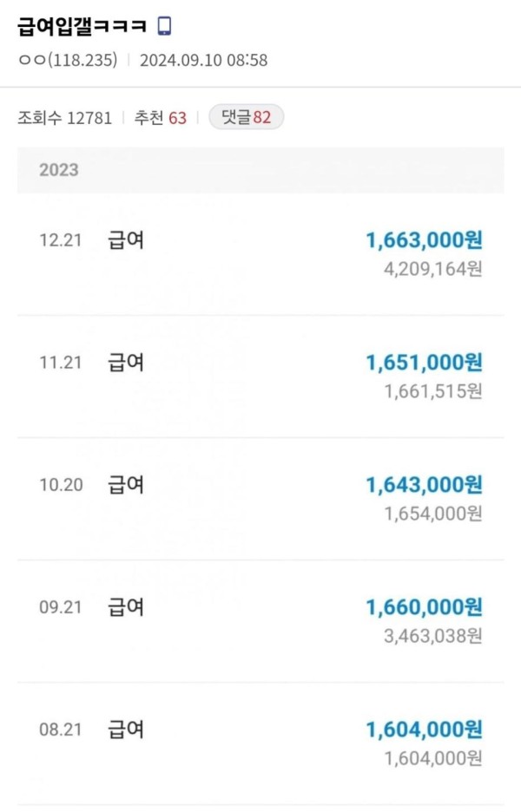The width and height of the screenshot is (521, 812).
Task: Open the 12.21 급여 transaction row
Action: pos(260,254)
